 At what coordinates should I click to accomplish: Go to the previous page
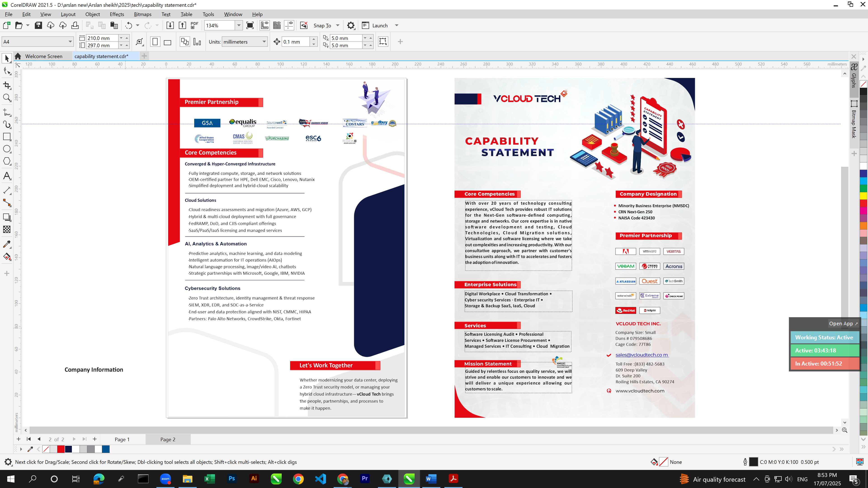(39, 439)
